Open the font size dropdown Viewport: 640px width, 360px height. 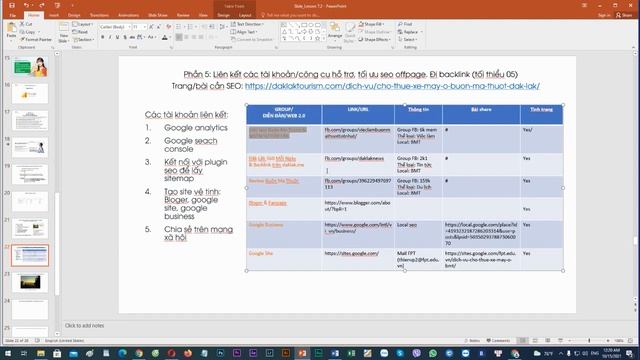(x=144, y=27)
